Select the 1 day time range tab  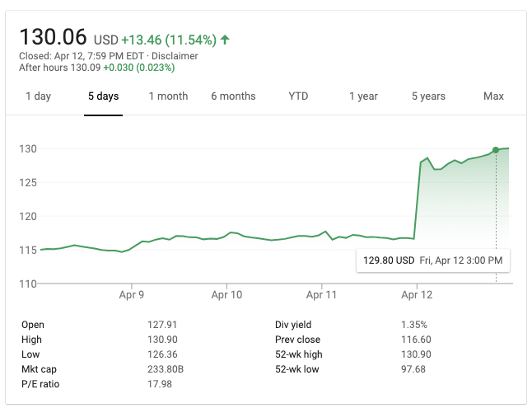[x=38, y=96]
